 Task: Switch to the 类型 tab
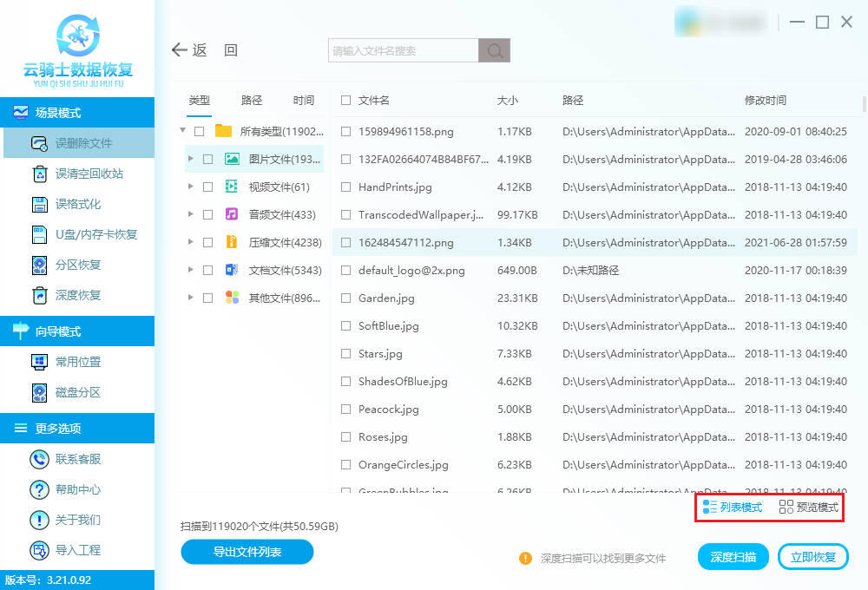pyautogui.click(x=200, y=100)
